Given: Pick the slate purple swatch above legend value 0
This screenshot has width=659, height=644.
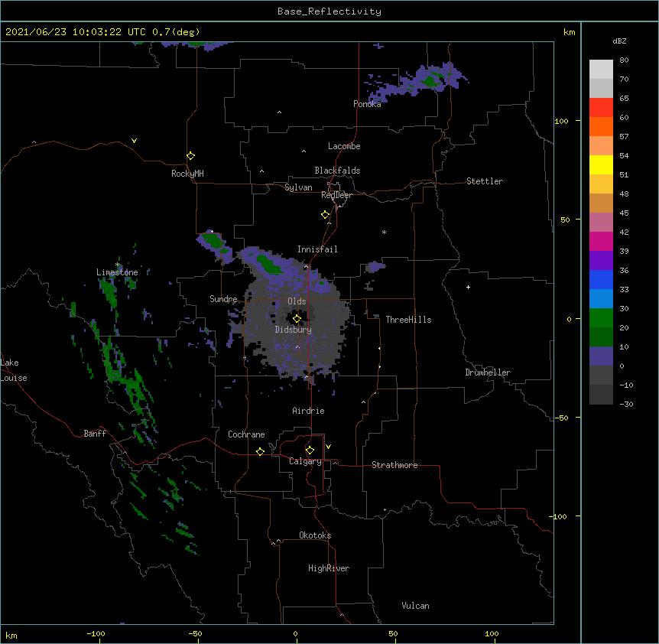Looking at the screenshot, I should pyautogui.click(x=601, y=356).
